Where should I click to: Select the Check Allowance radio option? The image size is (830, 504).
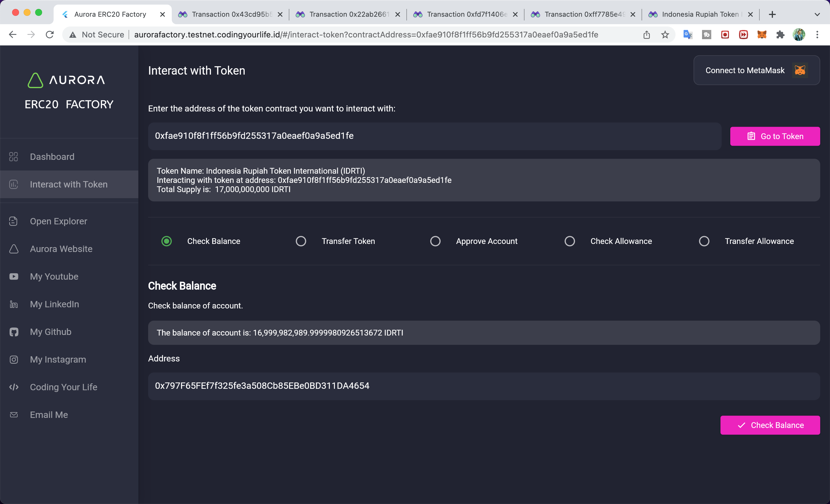click(569, 241)
